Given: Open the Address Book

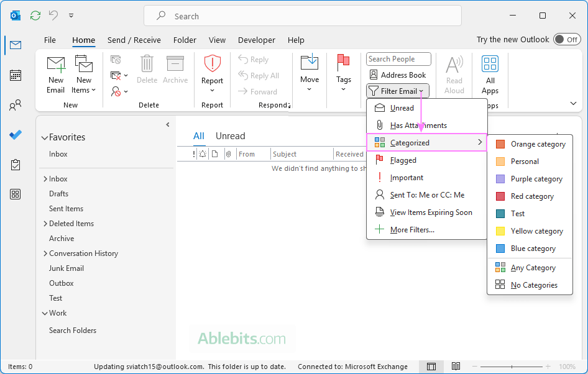Looking at the screenshot, I should 397,75.
